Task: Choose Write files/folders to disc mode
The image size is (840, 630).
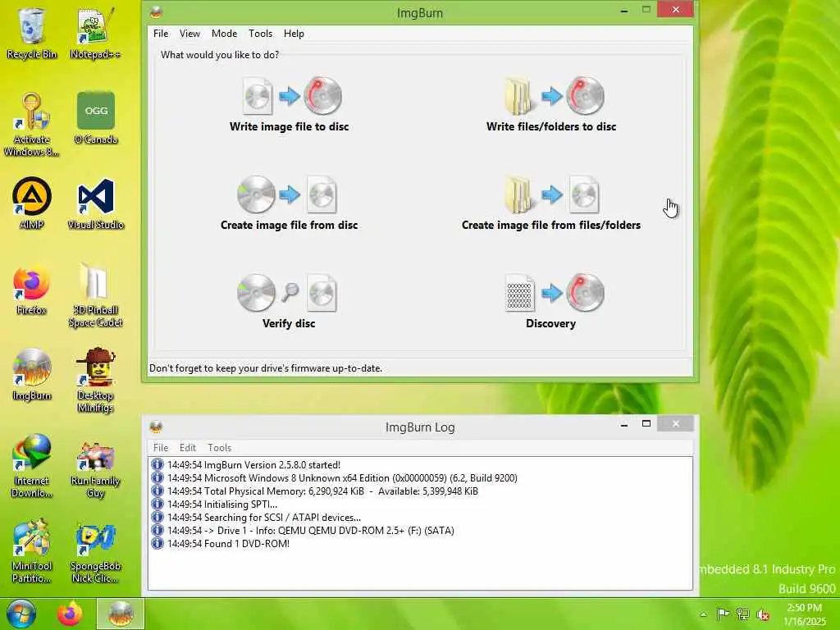Action: [555, 96]
